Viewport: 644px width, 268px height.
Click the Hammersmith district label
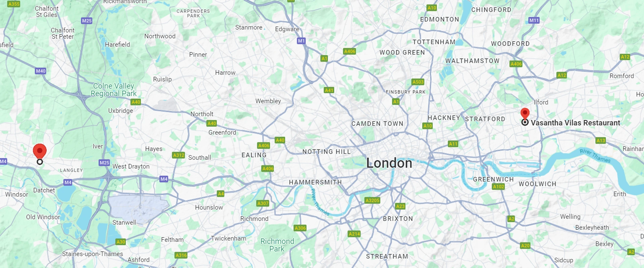315,182
